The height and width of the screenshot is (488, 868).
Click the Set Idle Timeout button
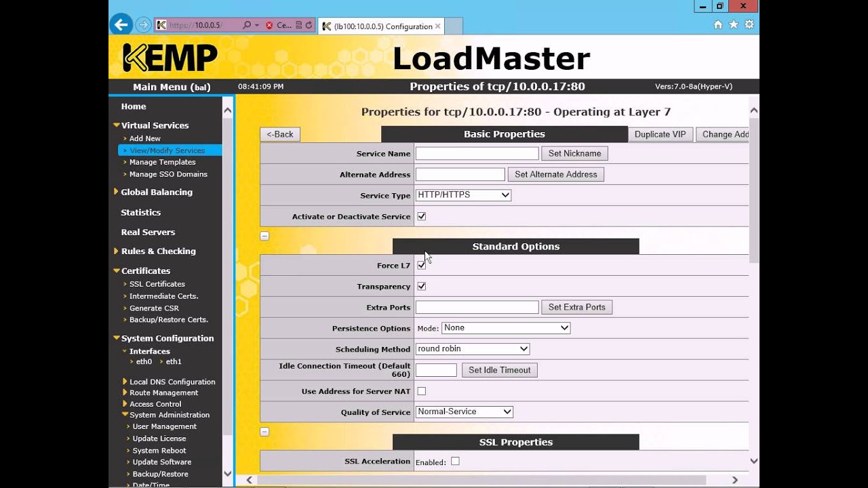coord(500,370)
